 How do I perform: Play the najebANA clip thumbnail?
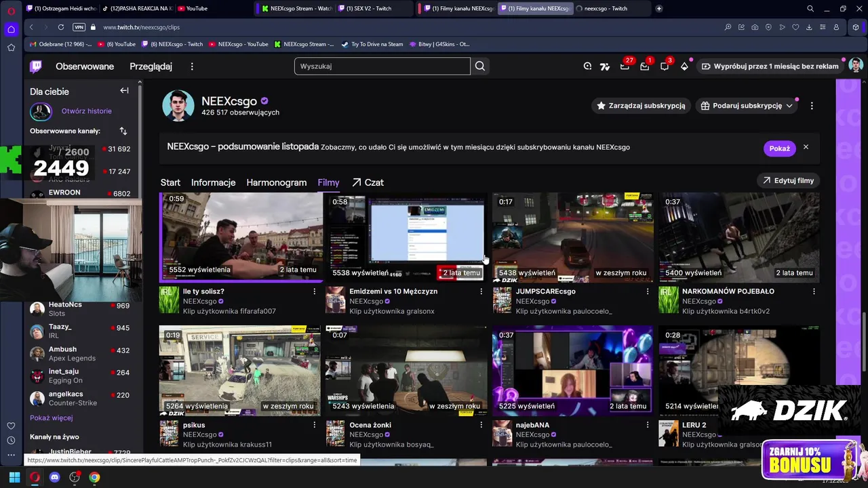click(x=572, y=371)
